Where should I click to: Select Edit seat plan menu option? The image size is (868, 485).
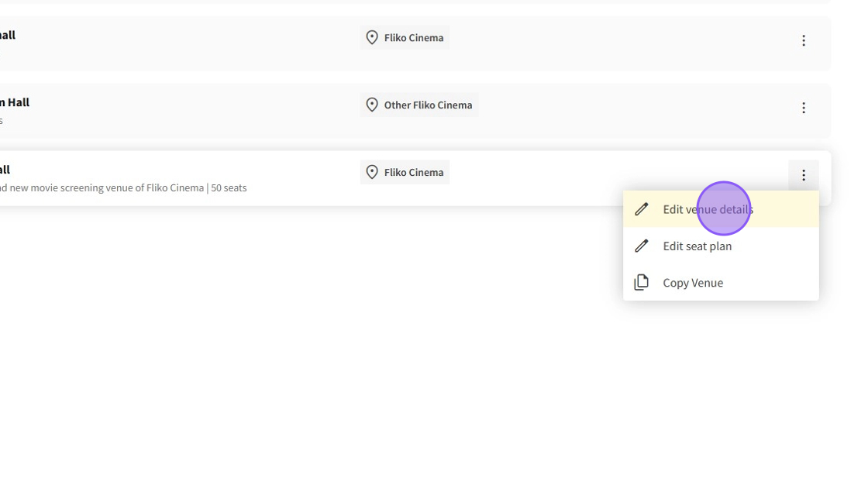point(697,246)
